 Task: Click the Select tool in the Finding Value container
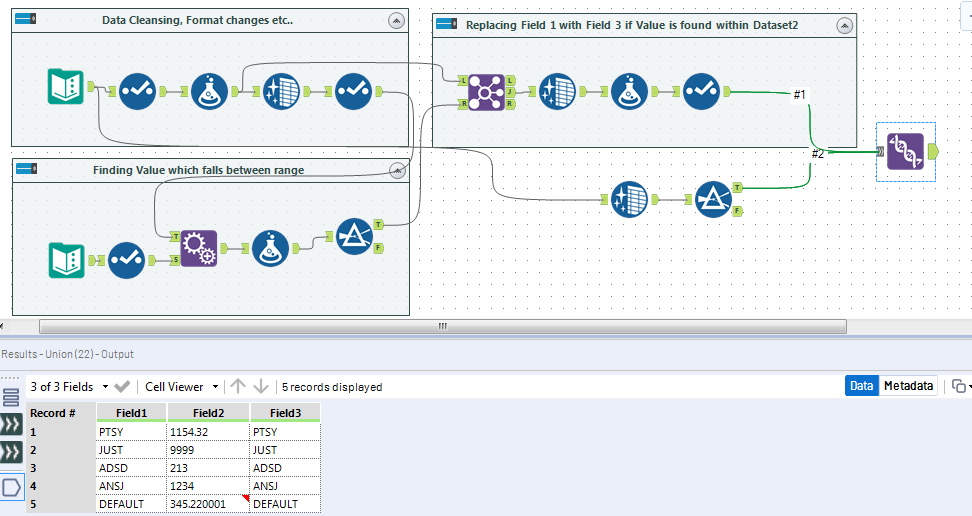(126, 260)
